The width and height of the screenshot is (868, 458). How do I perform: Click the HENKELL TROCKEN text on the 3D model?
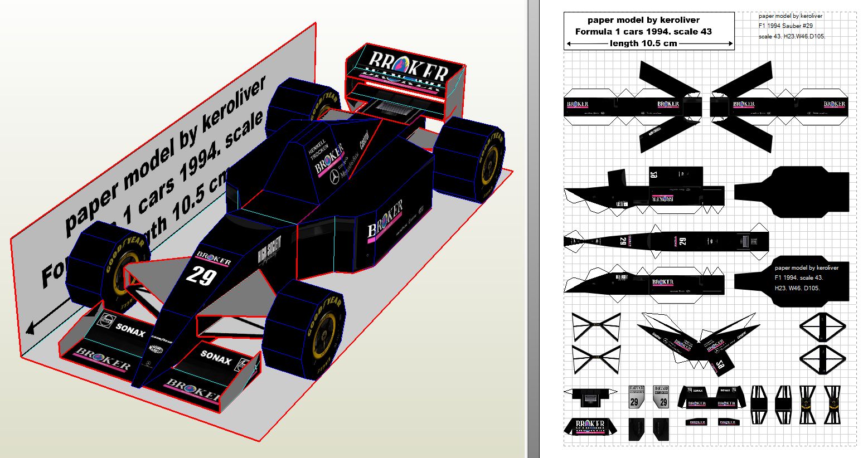click(319, 147)
